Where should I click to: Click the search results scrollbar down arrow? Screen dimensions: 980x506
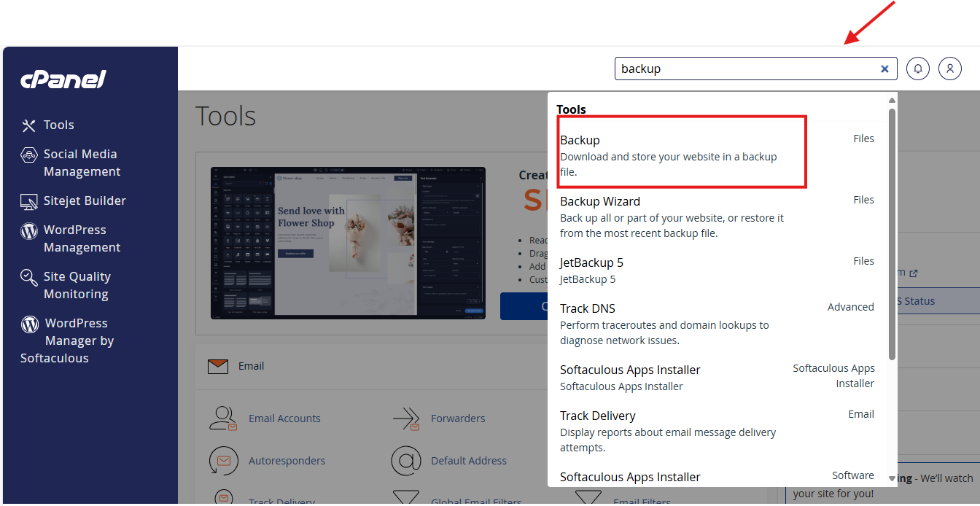click(x=892, y=478)
